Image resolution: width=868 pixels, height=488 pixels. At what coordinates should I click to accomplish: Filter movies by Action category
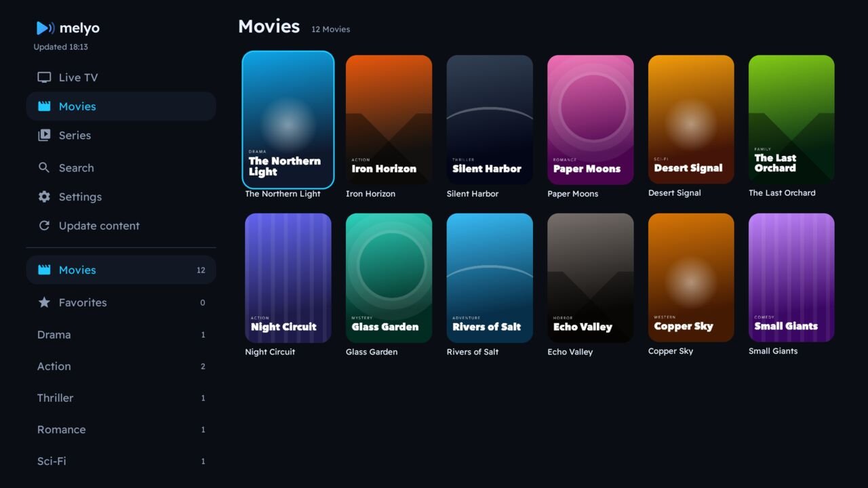pos(121,366)
